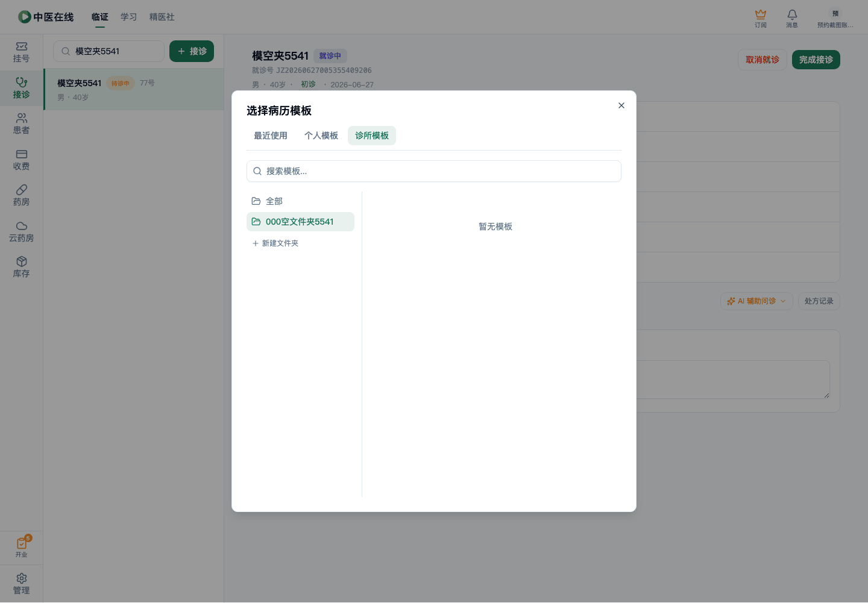
Task: Open the 药房 pharmacy sidebar icon
Action: (x=21, y=196)
